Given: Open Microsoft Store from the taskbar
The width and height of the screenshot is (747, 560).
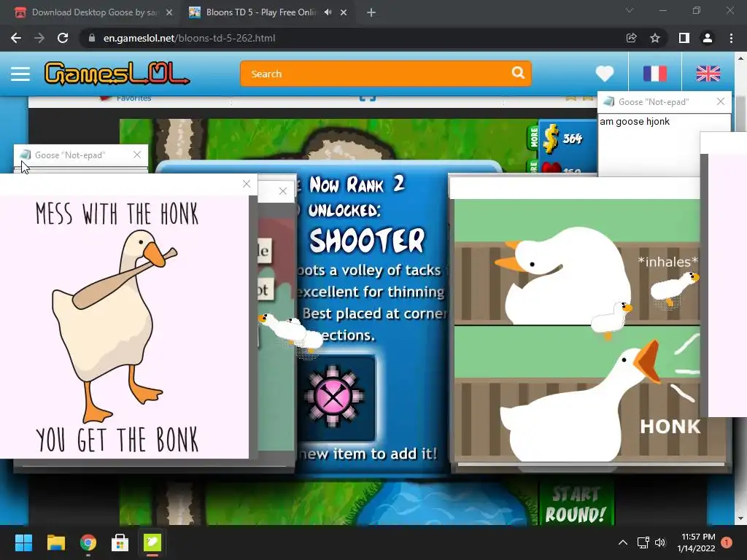Looking at the screenshot, I should click(120, 542).
